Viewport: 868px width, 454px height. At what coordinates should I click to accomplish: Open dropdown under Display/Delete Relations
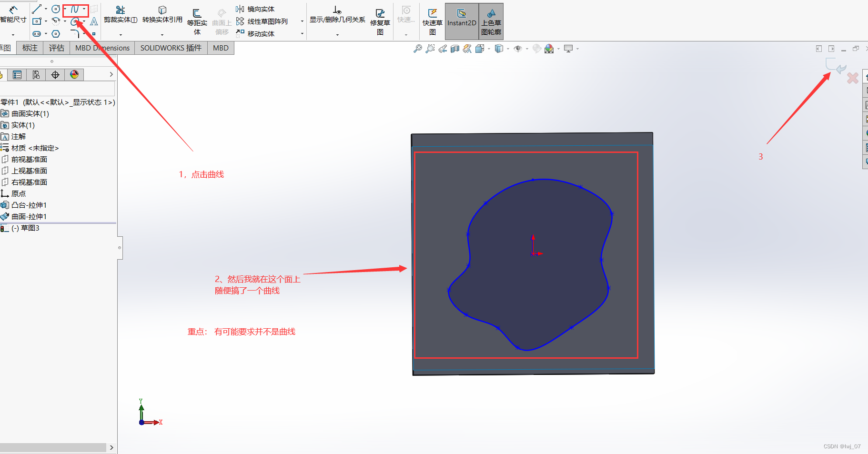337,35
